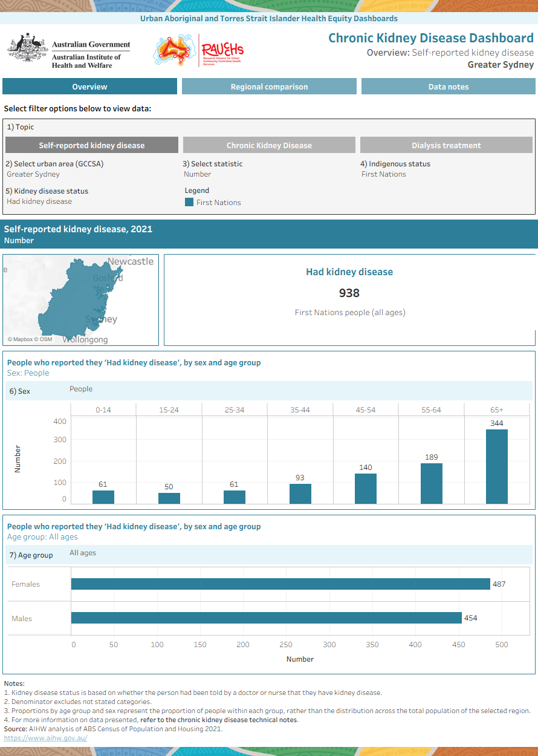This screenshot has height=756, width=538.
Task: Select the Dialysis treatment topic
Action: point(446,145)
